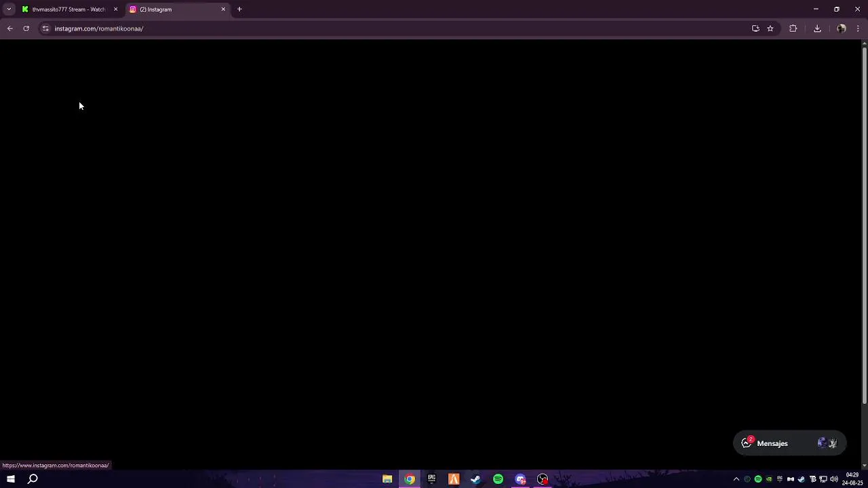
Task: Open volume control in tray
Action: click(x=834, y=479)
